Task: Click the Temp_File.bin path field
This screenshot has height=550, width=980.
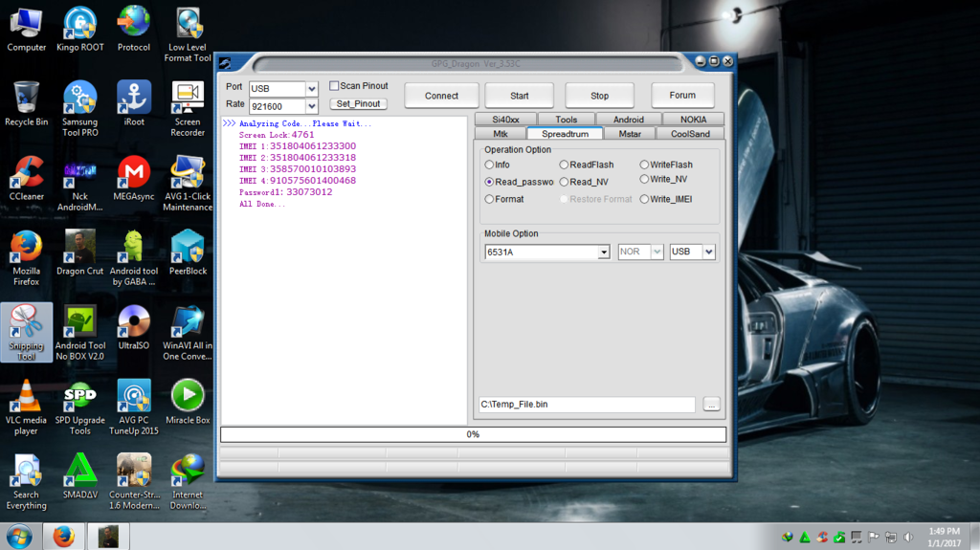Action: click(587, 405)
